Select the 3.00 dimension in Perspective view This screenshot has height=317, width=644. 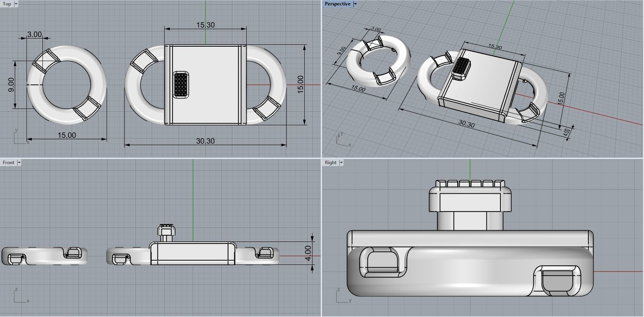tap(375, 29)
